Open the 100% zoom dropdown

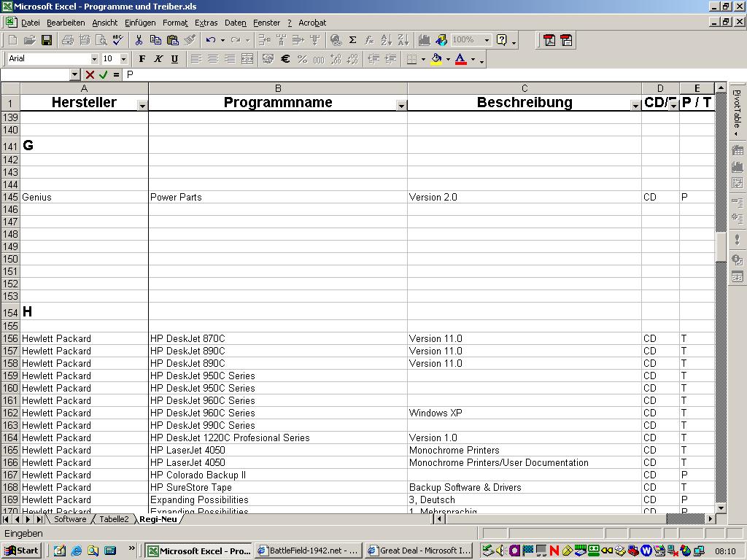point(487,41)
